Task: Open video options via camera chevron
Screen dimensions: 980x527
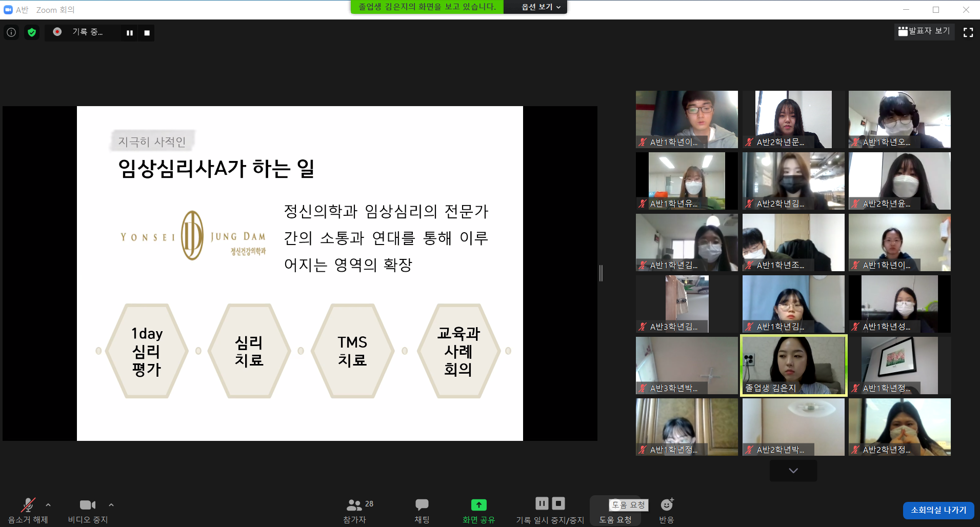Action: coord(111,505)
